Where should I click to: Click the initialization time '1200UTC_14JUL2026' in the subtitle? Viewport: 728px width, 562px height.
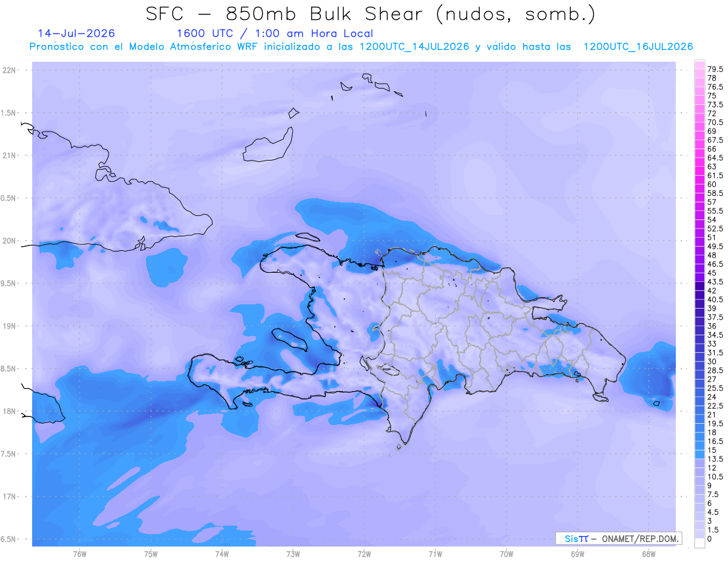[414, 47]
